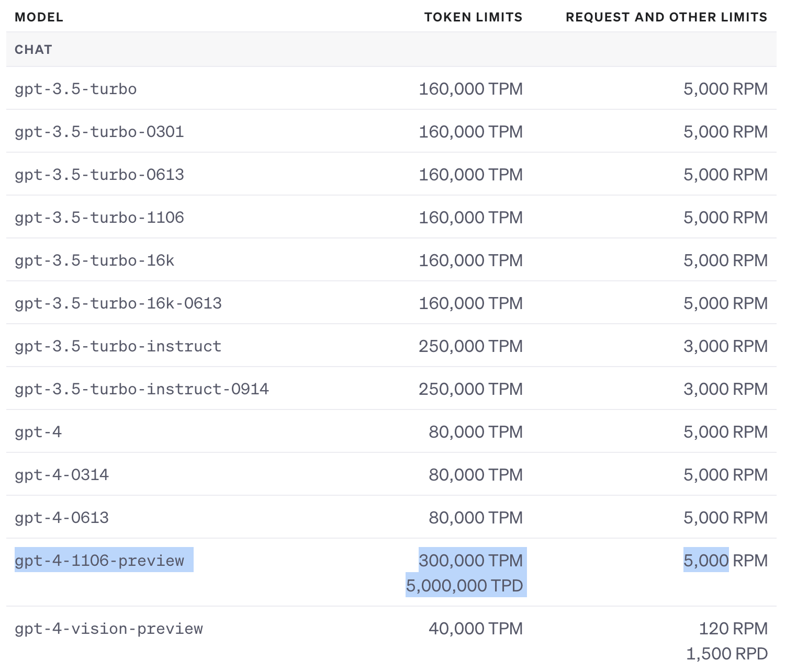Select the gpt-3.5-turbo-instruct model name

pos(118,346)
